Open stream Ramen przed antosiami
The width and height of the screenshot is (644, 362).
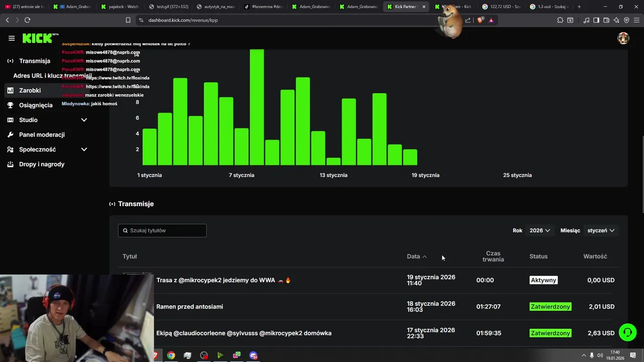tap(190, 307)
